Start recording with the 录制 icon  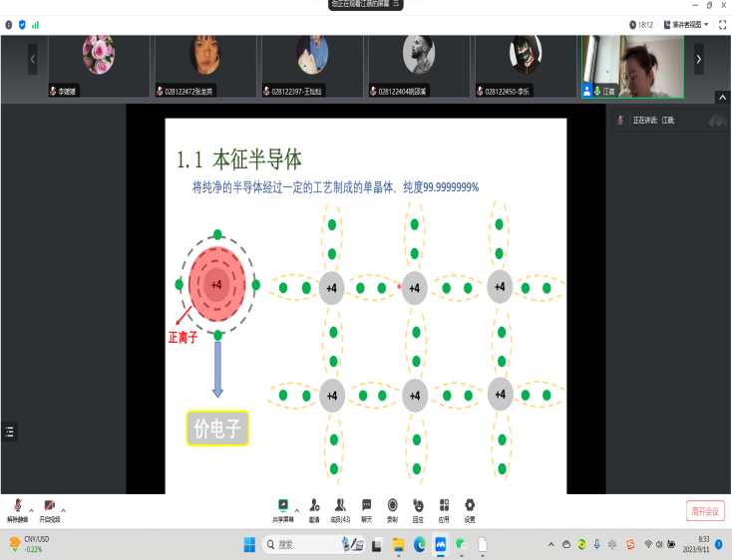[x=393, y=506]
